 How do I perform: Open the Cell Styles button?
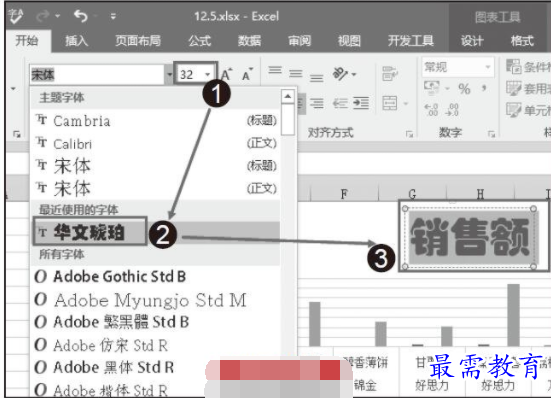528,110
